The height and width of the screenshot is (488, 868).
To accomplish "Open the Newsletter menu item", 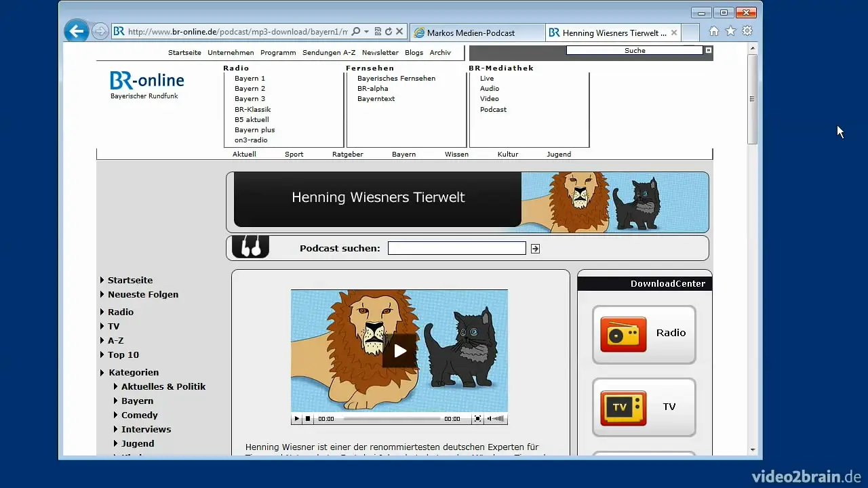I will click(x=380, y=53).
